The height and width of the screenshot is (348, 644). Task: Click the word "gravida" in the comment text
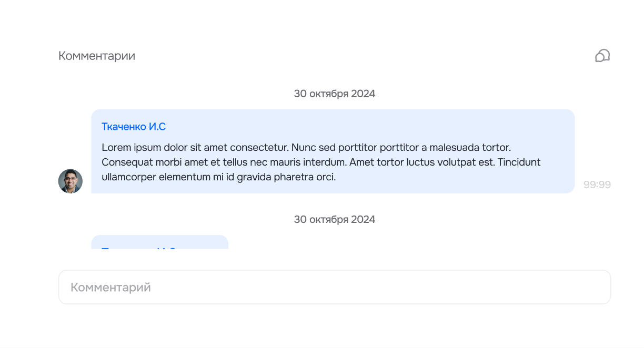pyautogui.click(x=255, y=177)
